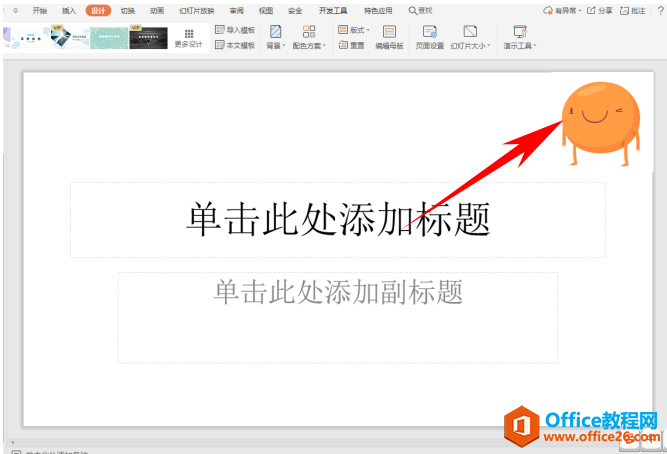Switch to the 动画 tab
Image resolution: width=667 pixels, height=454 pixels.
157,10
